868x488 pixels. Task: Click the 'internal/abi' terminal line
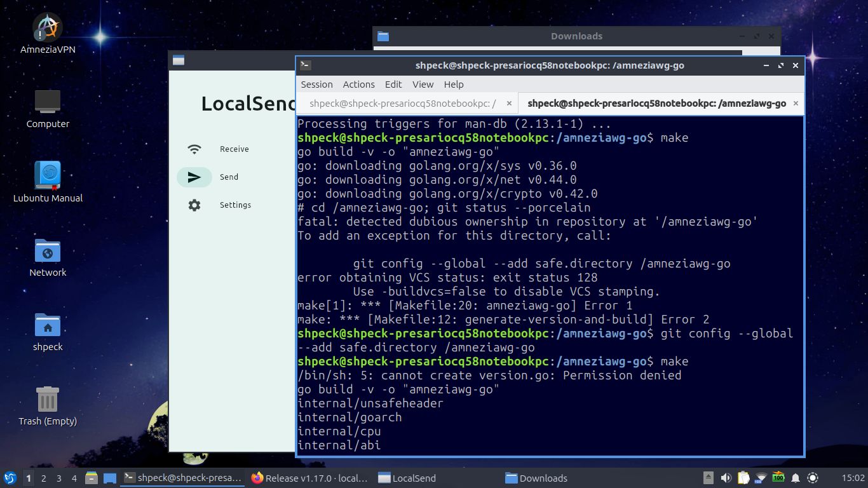339,445
